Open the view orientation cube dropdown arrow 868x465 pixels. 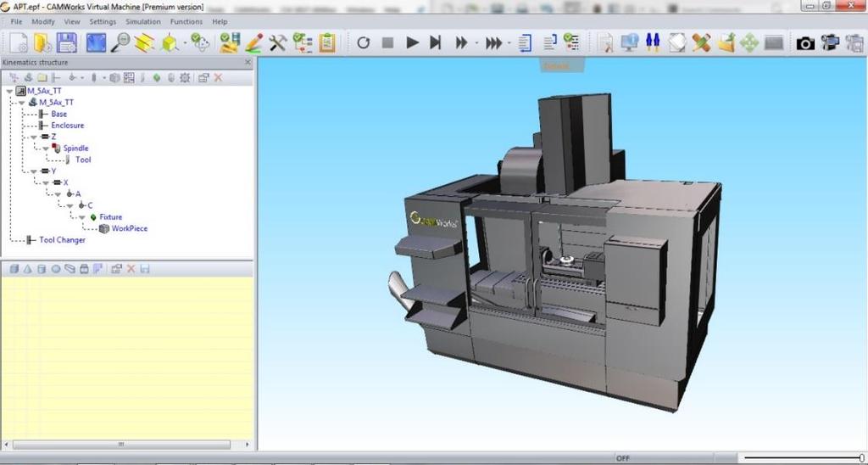(185, 42)
